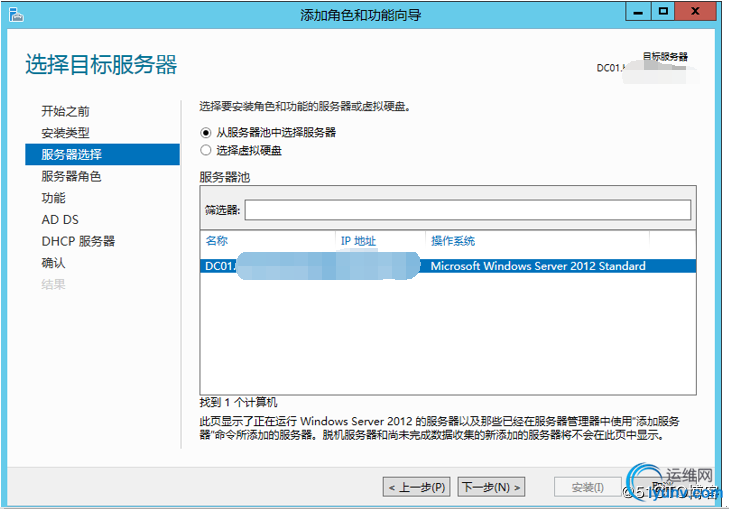Go to the 确认 step
Image resolution: width=729 pixels, height=509 pixels.
point(53,263)
